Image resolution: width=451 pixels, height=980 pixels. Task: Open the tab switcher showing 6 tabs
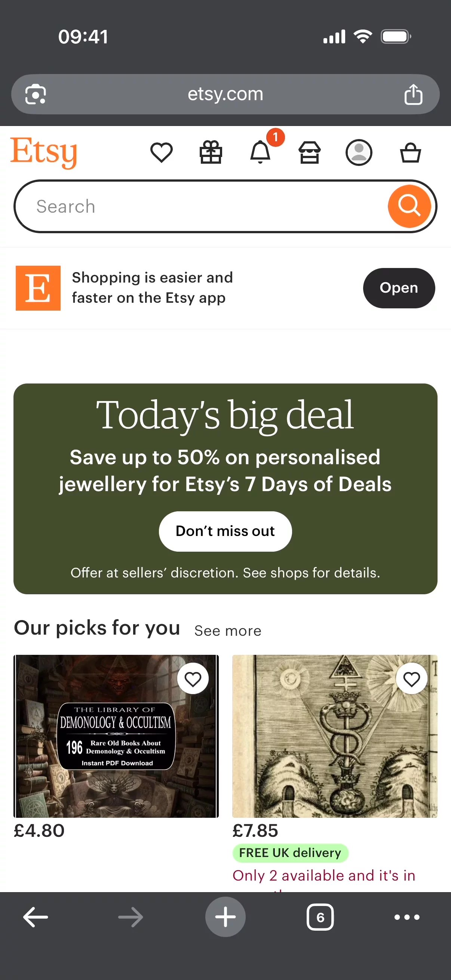click(x=320, y=917)
